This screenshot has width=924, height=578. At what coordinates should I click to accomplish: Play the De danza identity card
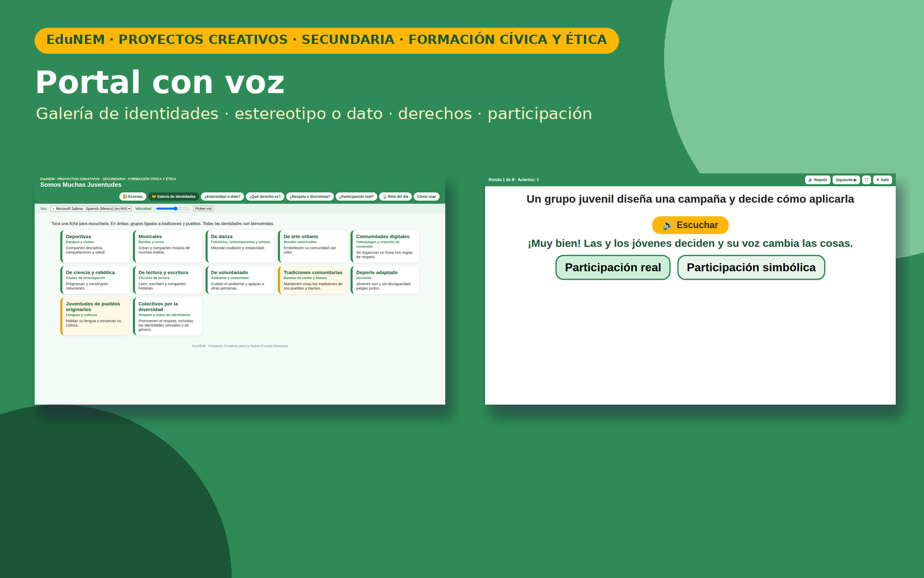(240, 246)
